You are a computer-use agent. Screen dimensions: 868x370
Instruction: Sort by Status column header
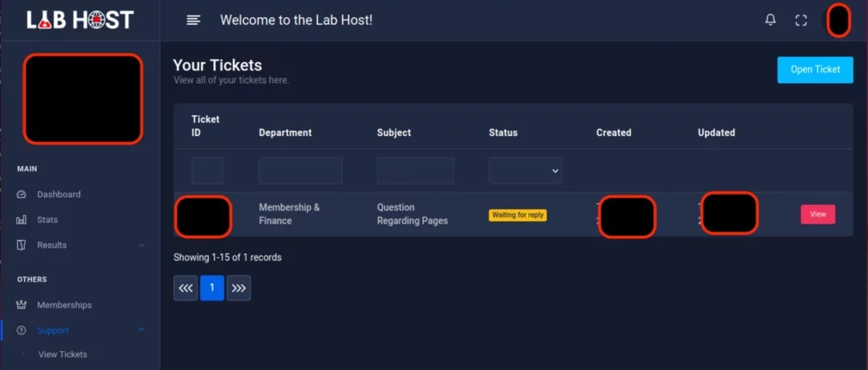[504, 133]
